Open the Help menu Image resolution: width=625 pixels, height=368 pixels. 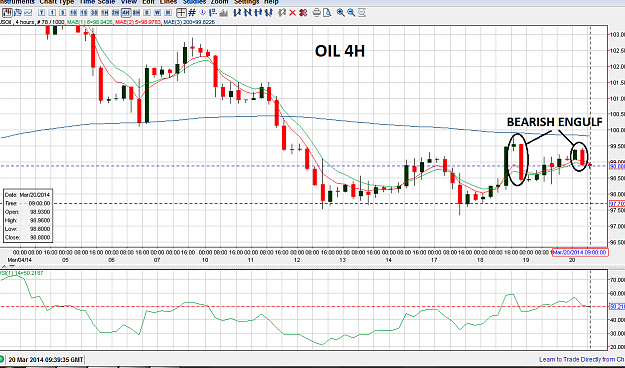(x=271, y=2)
